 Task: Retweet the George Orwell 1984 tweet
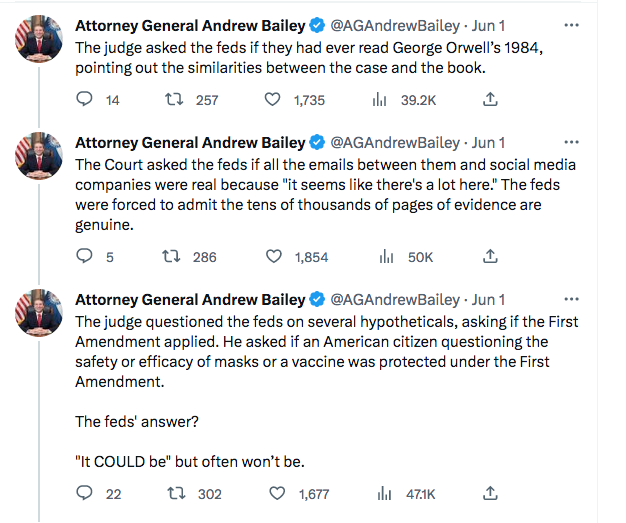coord(173,100)
